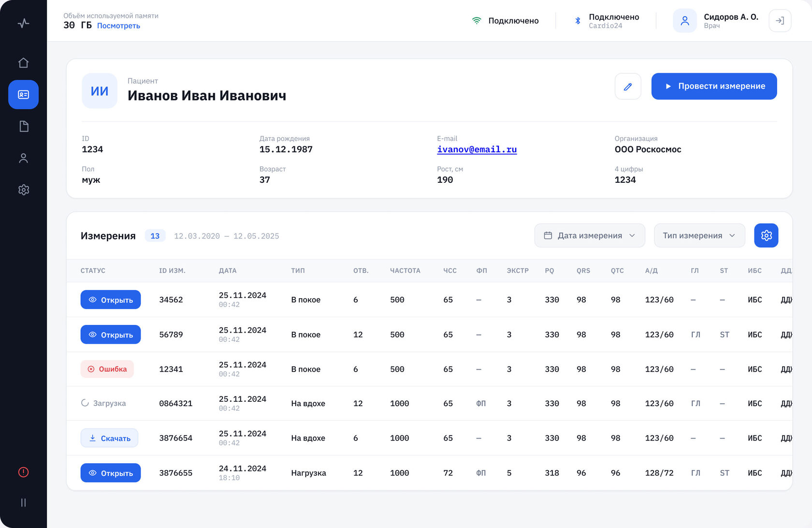
Task: Click the Ошибка status for measurement 12341
Action: pos(107,369)
